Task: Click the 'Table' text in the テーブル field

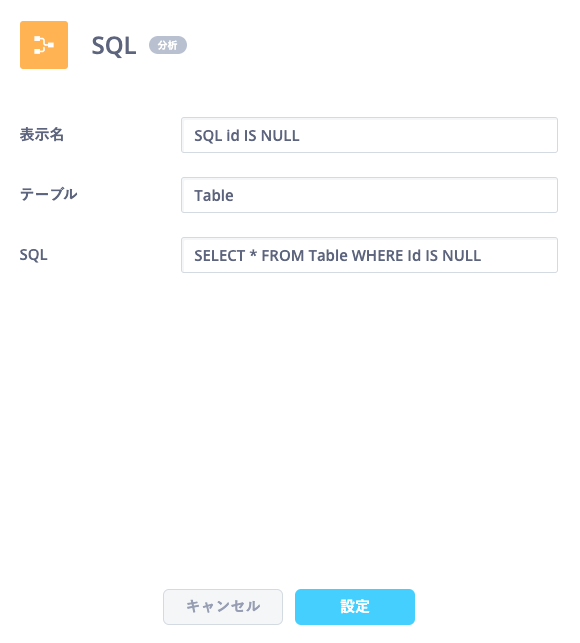Action: [214, 196]
